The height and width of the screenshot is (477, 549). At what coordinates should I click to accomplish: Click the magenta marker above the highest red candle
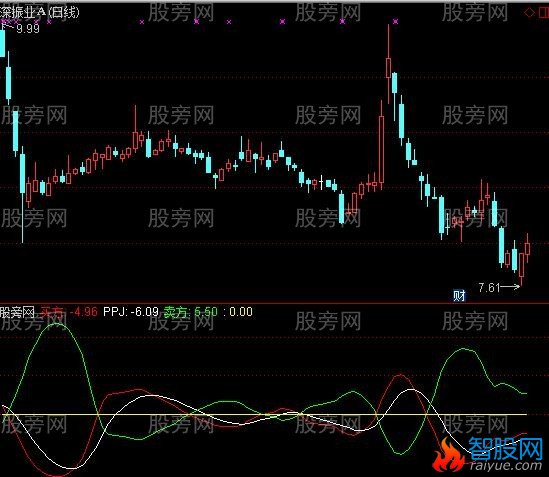396,22
